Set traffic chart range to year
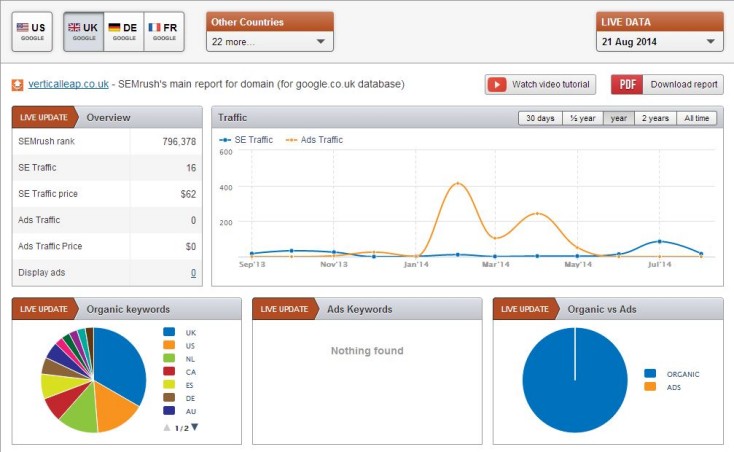This screenshot has width=734, height=452. point(619,118)
